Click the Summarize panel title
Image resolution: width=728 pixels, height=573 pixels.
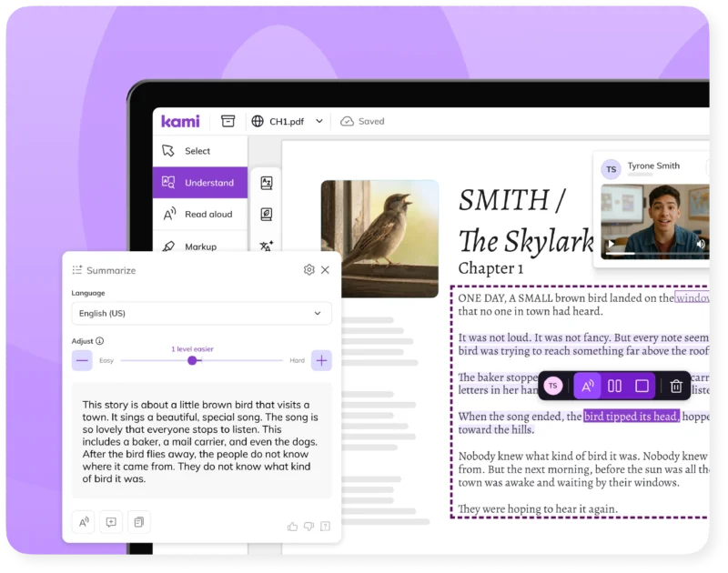[x=111, y=270]
